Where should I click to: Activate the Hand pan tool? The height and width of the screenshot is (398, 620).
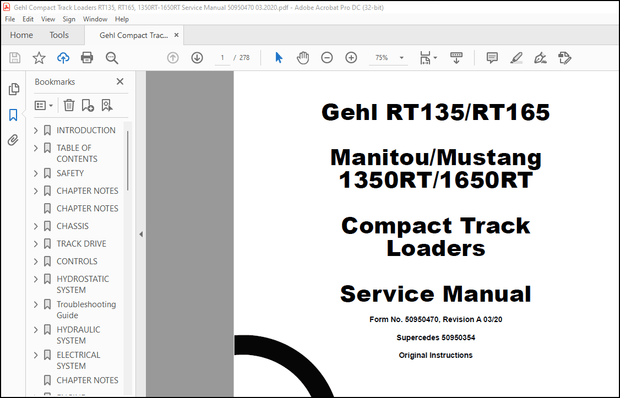[x=303, y=58]
